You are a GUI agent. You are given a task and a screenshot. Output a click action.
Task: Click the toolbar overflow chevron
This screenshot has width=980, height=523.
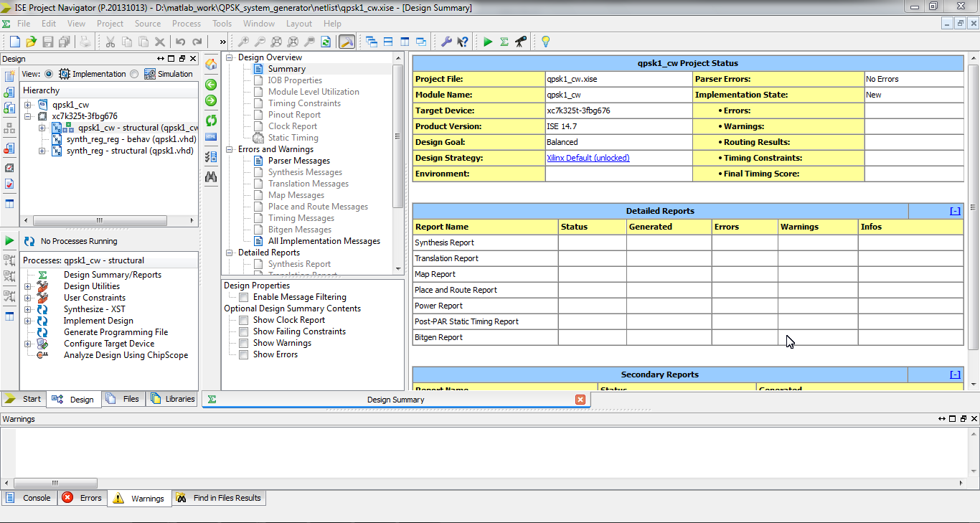pos(222,42)
